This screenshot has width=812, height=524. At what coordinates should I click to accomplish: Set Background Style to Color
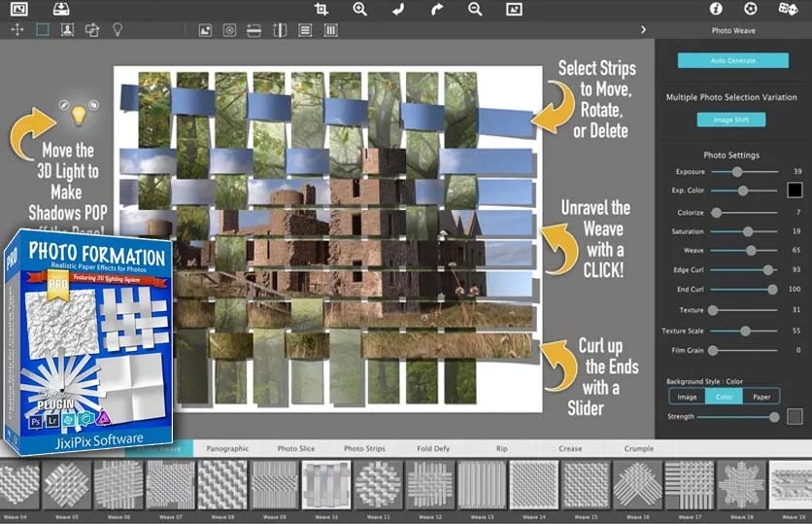[x=724, y=397]
